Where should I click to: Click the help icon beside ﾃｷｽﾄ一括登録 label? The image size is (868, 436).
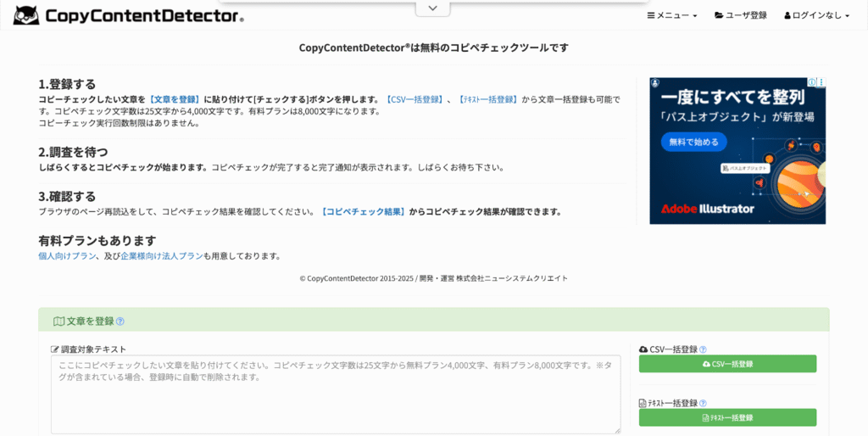[x=703, y=403]
